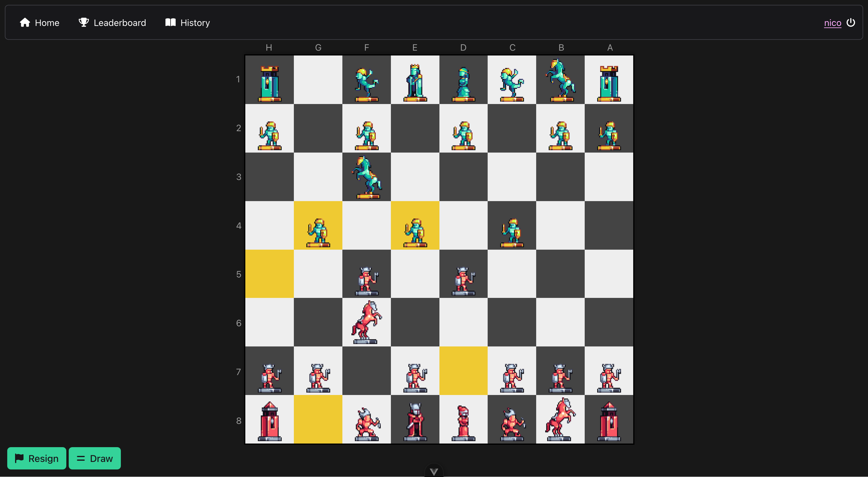Open the nico profile link
Viewport: 868px width, 477px height.
[832, 23]
